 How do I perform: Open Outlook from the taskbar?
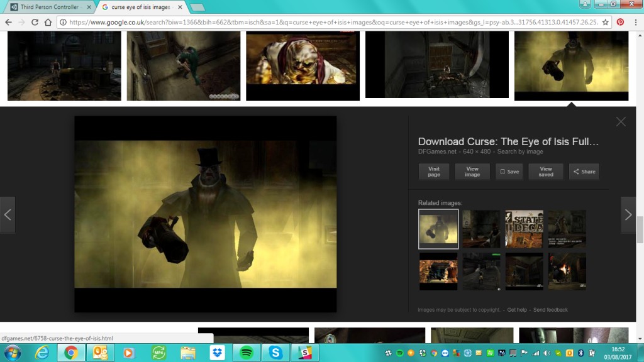(100, 353)
